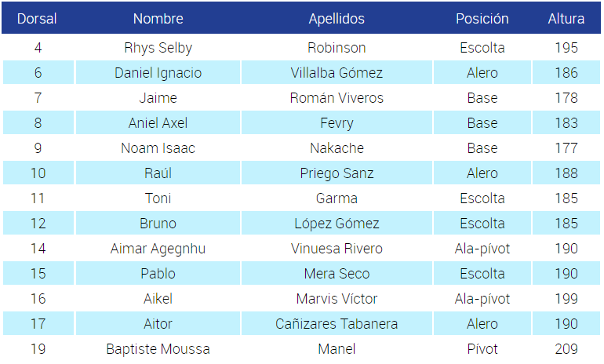Click the Posición column header
Screen dimensions: 604x364
(x=482, y=19)
